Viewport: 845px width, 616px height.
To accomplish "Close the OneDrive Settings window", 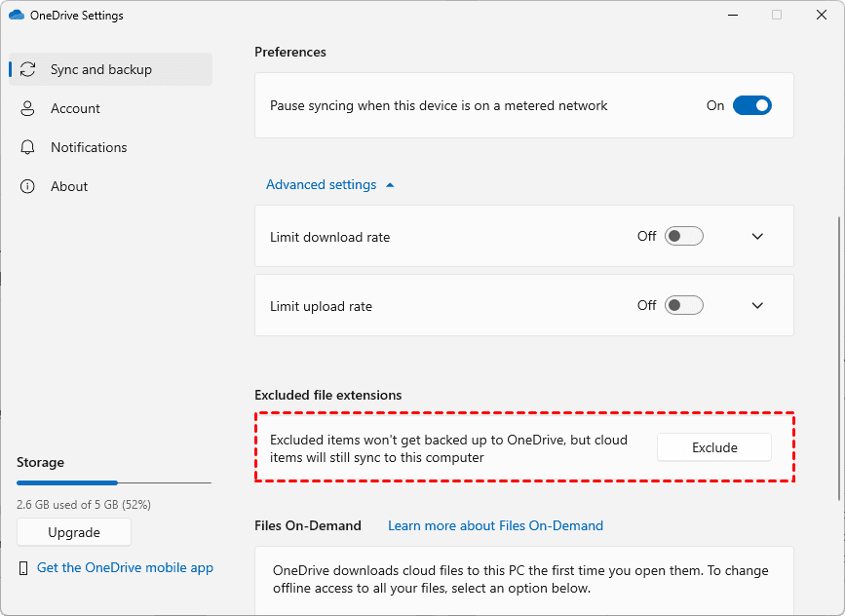I will pyautogui.click(x=822, y=16).
